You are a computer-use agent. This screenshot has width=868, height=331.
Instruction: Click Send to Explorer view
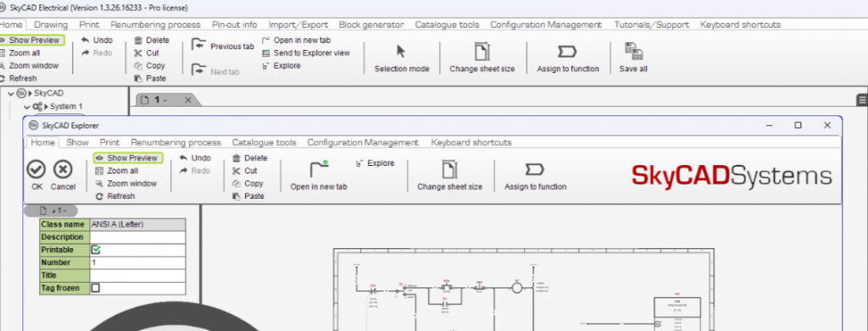pos(305,53)
